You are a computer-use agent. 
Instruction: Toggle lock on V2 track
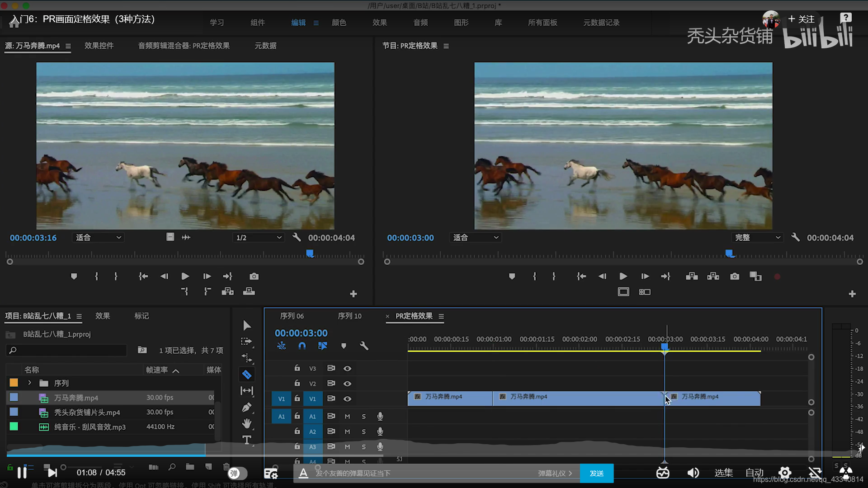tap(297, 383)
